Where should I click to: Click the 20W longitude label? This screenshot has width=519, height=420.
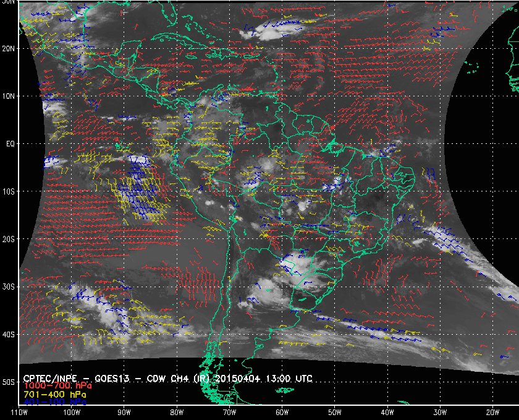pyautogui.click(x=492, y=413)
